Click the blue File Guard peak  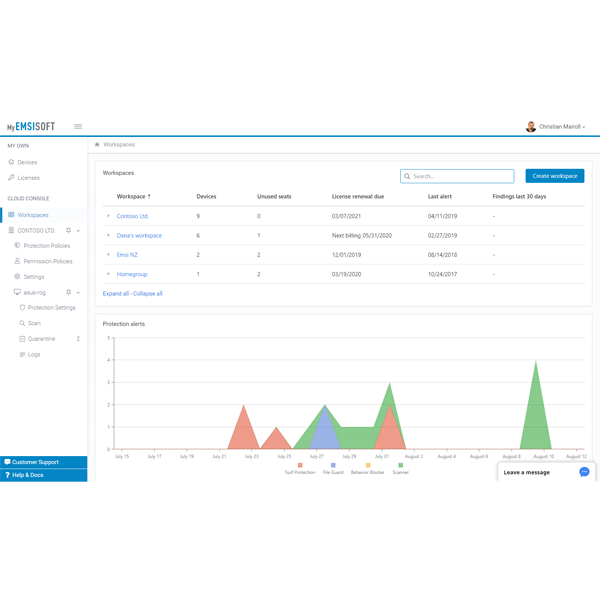click(325, 407)
